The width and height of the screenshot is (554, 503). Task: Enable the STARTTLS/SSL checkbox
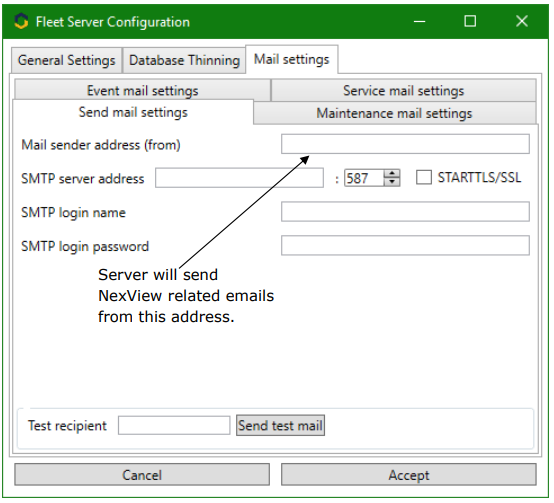tap(424, 177)
